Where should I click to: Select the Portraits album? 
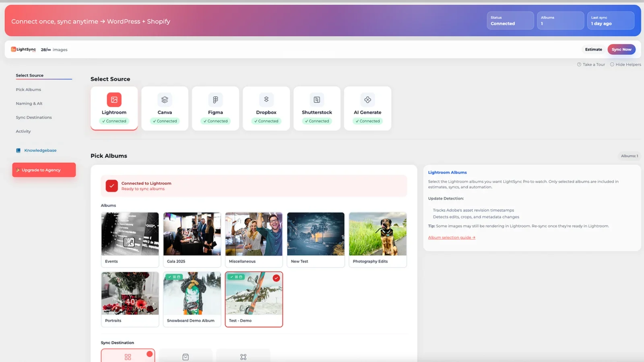pyautogui.click(x=130, y=299)
